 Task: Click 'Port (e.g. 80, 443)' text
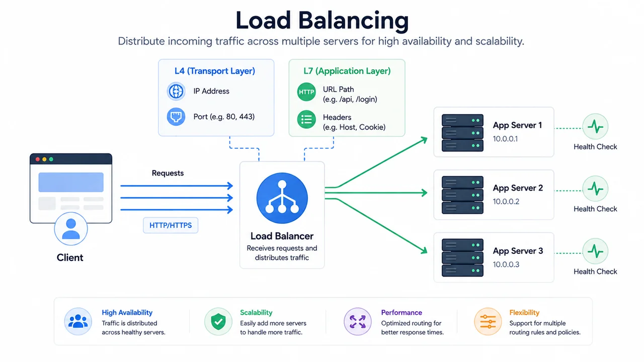click(224, 117)
